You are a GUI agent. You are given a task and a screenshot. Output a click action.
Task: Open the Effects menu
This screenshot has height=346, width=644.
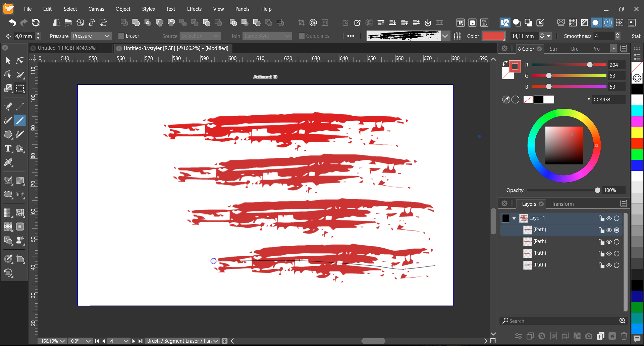click(x=194, y=9)
